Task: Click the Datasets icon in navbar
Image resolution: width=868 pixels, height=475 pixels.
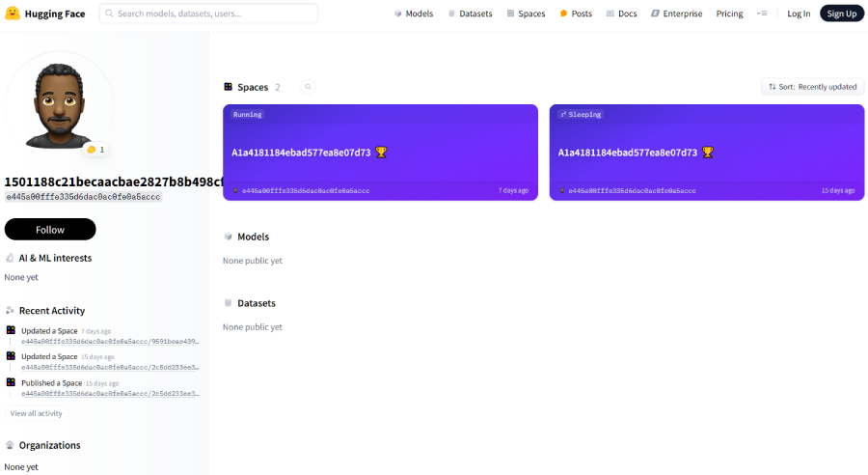Action: tap(450, 14)
